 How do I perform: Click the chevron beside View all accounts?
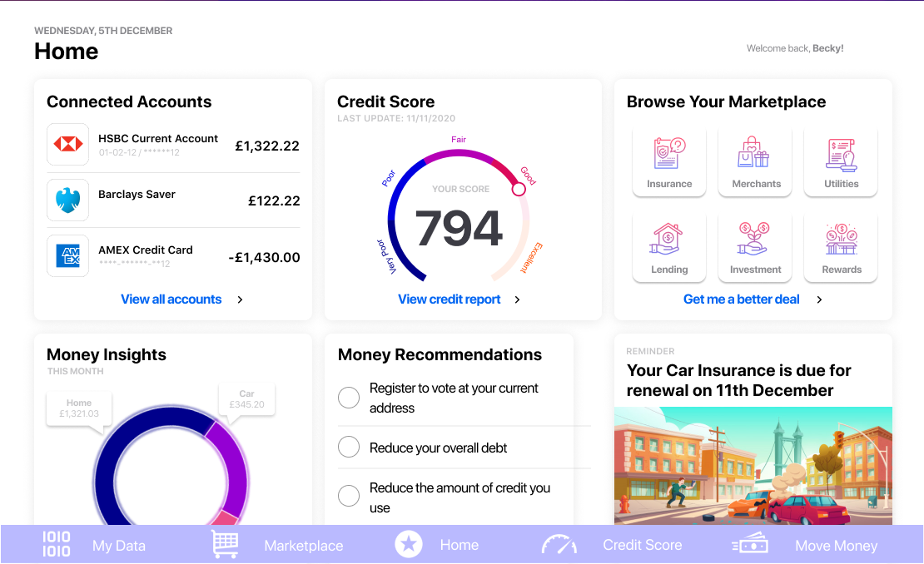pos(240,299)
